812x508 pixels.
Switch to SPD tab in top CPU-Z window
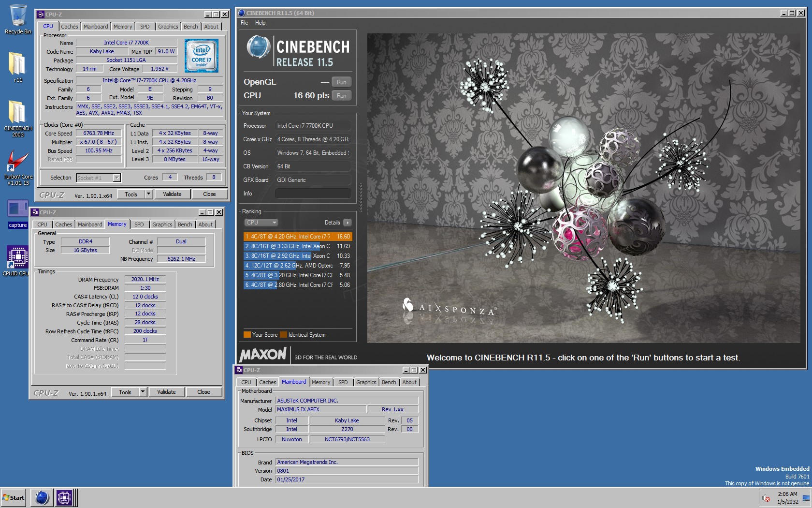pyautogui.click(x=145, y=27)
